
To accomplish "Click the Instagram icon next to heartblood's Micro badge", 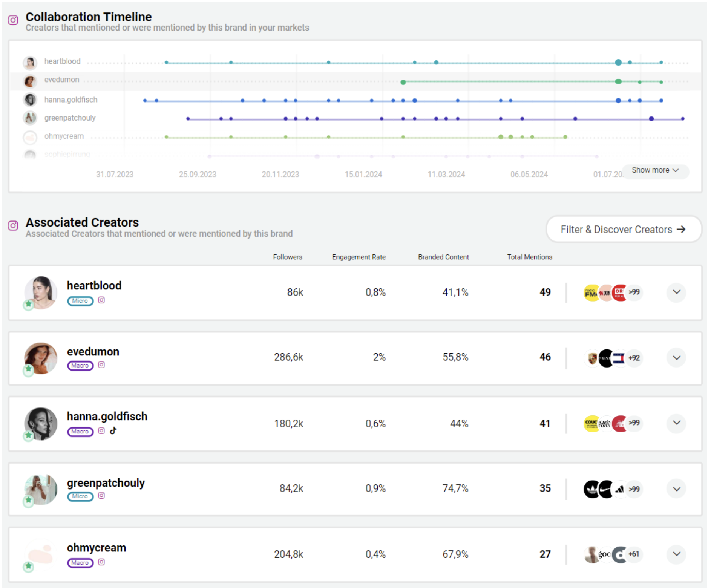I will click(x=101, y=300).
